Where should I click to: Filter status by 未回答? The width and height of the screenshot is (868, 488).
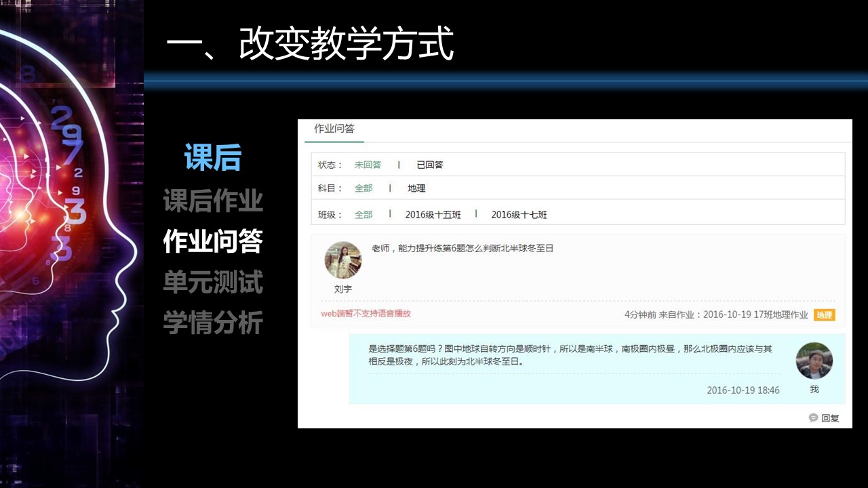pos(368,165)
